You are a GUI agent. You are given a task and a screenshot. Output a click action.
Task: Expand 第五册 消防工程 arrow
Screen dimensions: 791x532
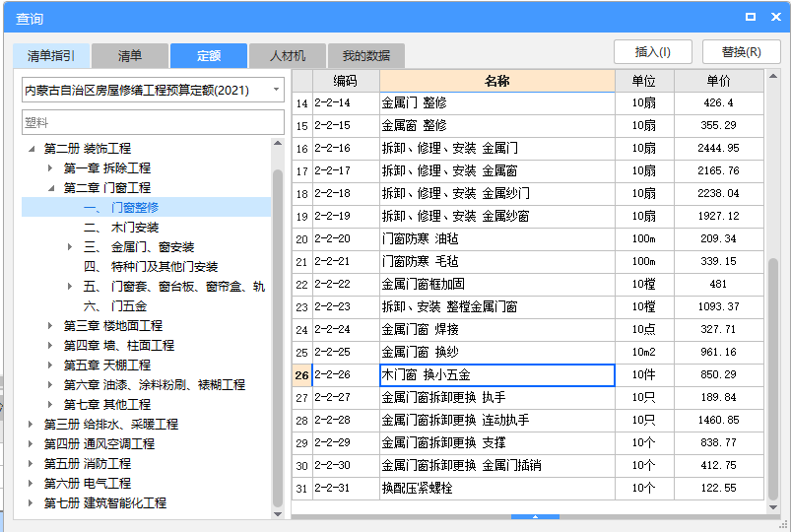coord(31,463)
